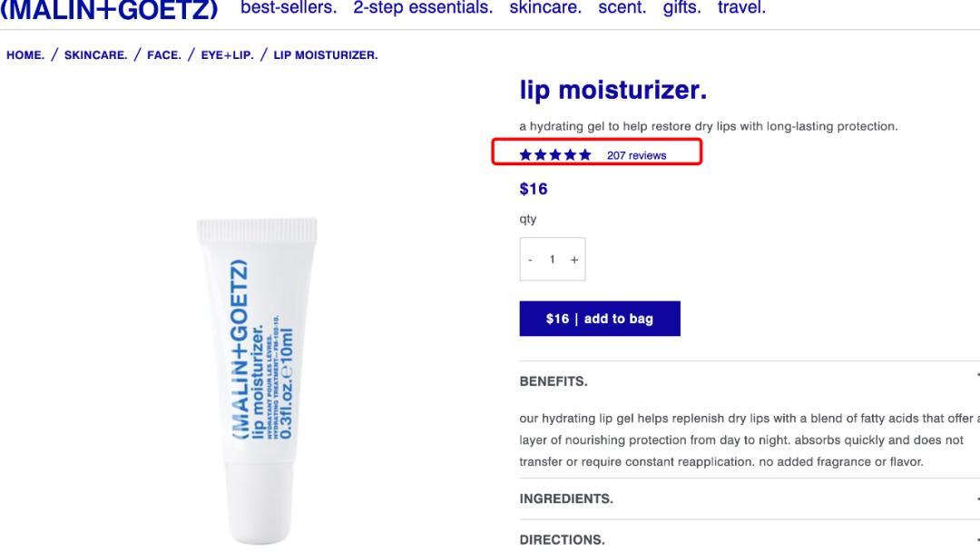Open the travel menu

pos(741,7)
